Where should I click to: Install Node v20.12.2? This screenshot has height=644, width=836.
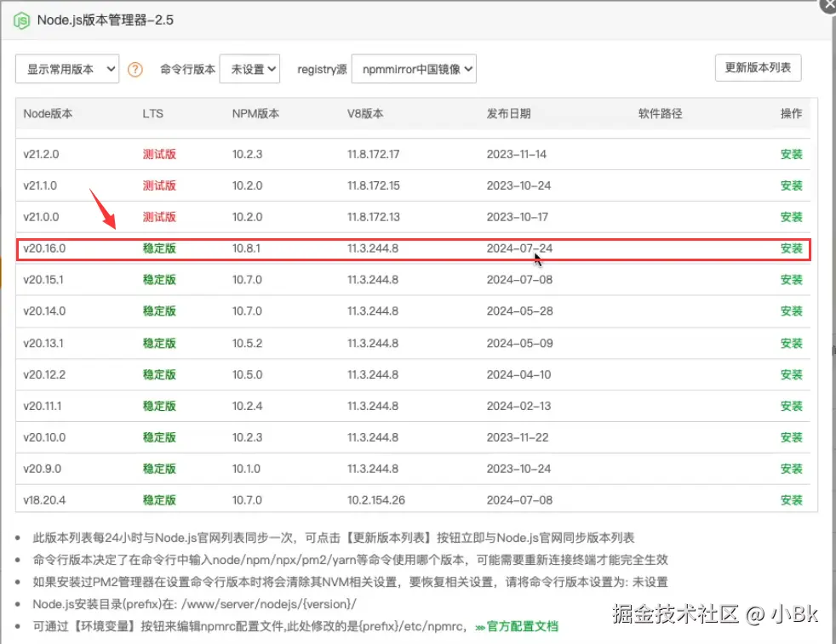click(x=791, y=374)
